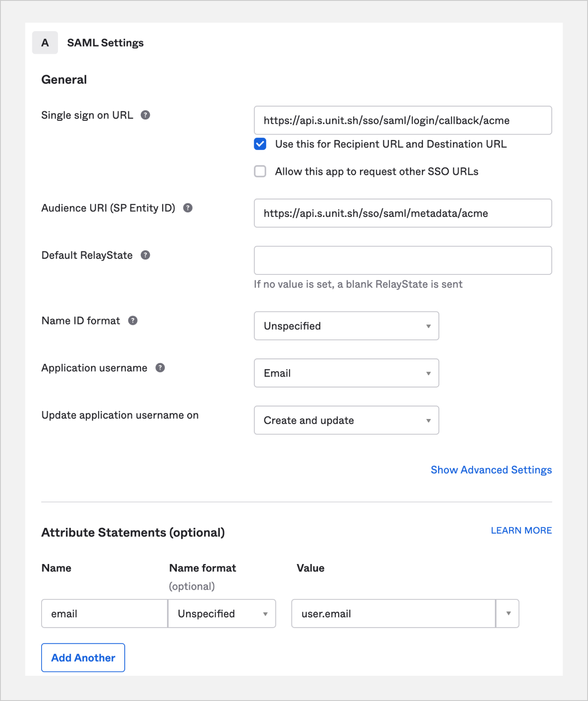
Task: Enable Allow this app to request other SSO URLs
Action: coord(260,171)
